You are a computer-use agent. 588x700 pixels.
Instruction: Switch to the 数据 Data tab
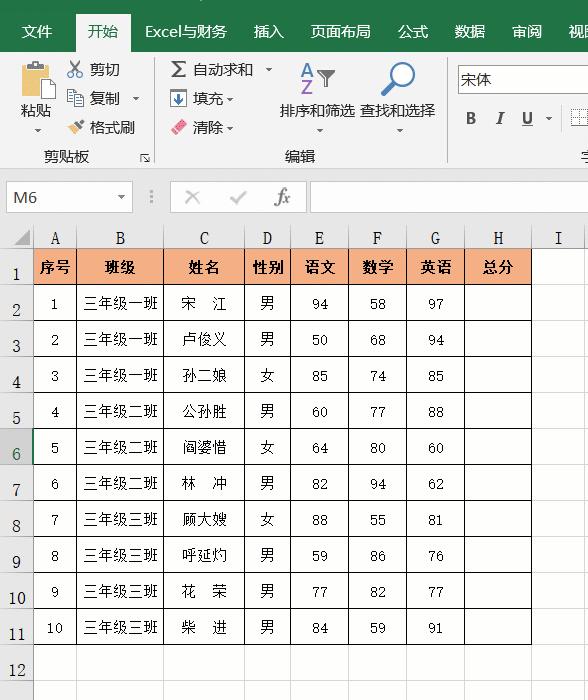[x=470, y=32]
